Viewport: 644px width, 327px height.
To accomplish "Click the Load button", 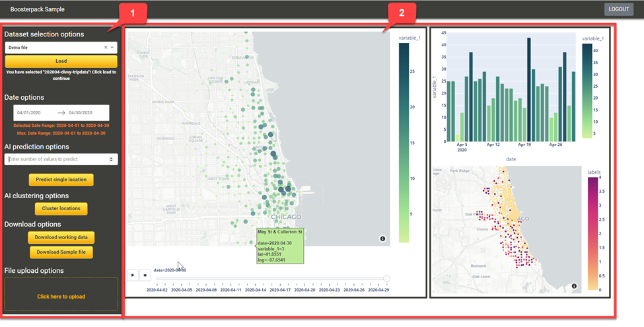I will point(61,61).
